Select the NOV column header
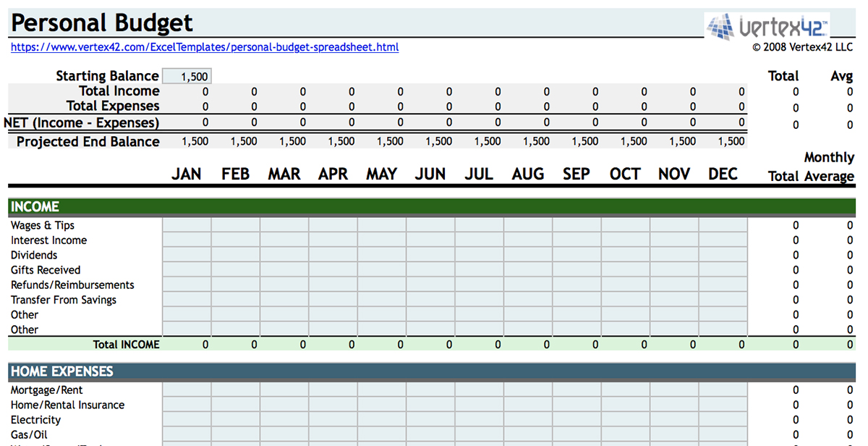868x446 pixels. (x=674, y=174)
